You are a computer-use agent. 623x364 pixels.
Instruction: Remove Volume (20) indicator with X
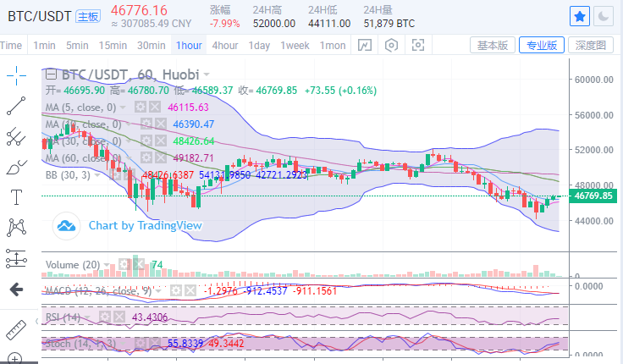138,264
